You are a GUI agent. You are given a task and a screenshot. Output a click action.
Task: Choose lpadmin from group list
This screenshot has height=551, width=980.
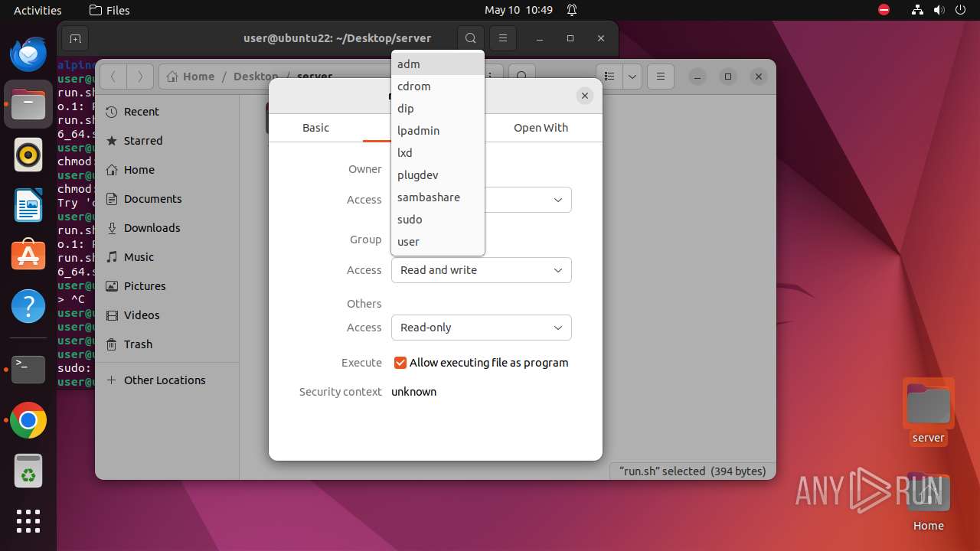[x=438, y=131]
